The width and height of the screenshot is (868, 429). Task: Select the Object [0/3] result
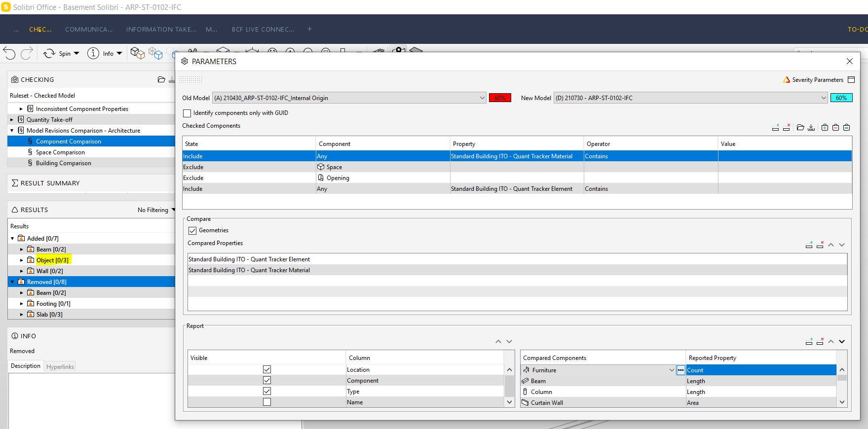pyautogui.click(x=52, y=260)
